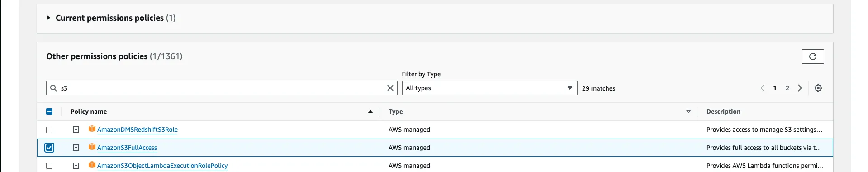Go to previous page of results
This screenshot has width=868, height=172.
coord(762,88)
